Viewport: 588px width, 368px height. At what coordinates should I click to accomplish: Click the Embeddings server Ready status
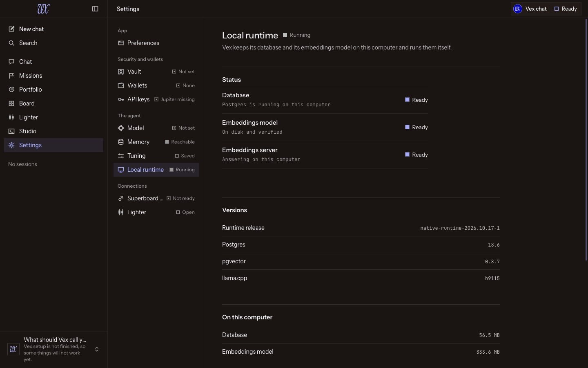(x=416, y=155)
